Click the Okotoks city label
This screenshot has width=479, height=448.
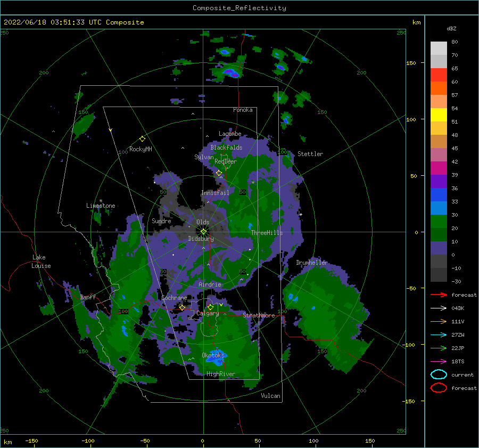213,355
